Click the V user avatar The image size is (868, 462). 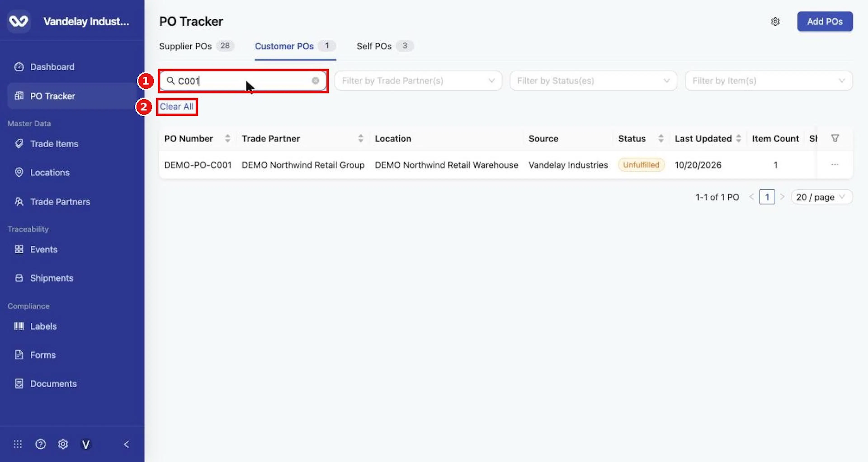[86, 444]
